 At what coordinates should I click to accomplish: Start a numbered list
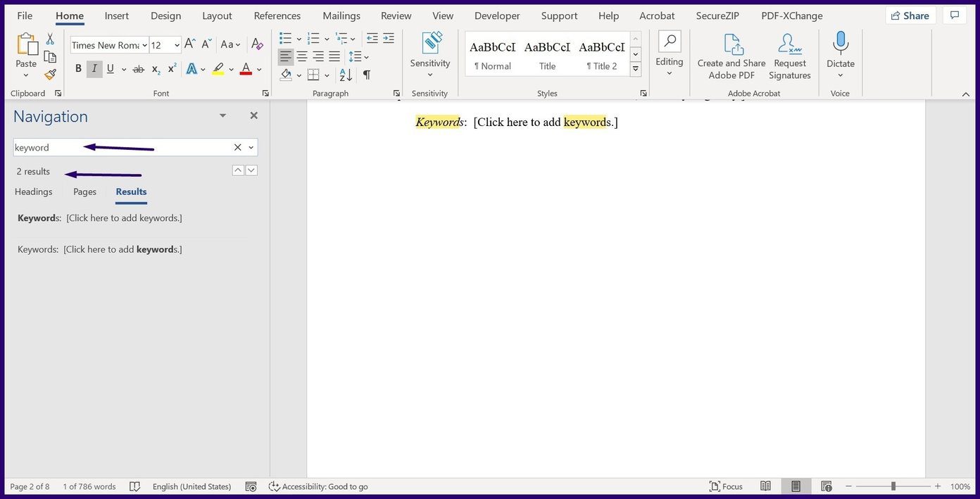(x=314, y=38)
